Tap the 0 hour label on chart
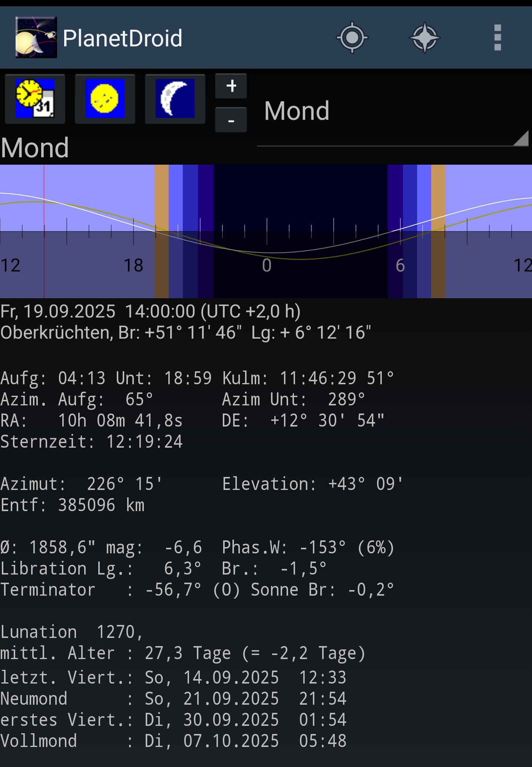The image size is (532, 767). 267,266
